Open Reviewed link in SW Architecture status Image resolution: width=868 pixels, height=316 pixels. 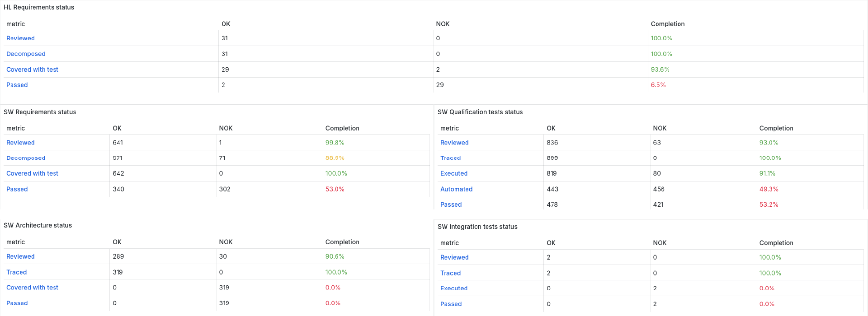pos(20,256)
